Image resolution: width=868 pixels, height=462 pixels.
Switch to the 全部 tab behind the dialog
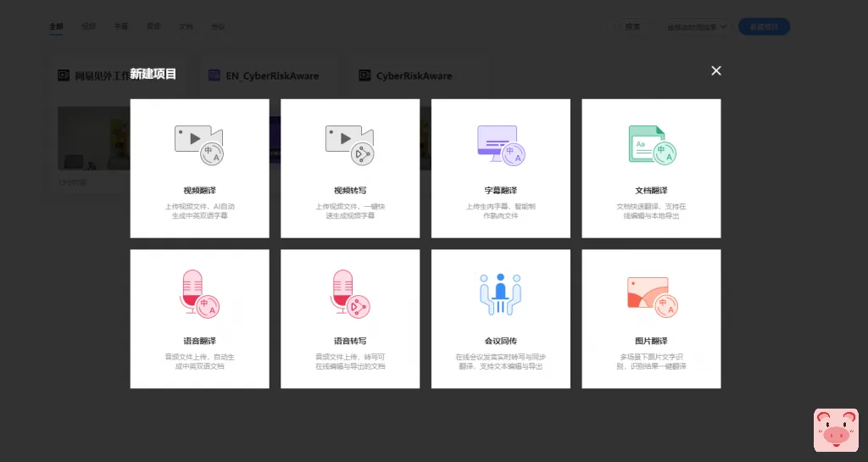pyautogui.click(x=57, y=26)
